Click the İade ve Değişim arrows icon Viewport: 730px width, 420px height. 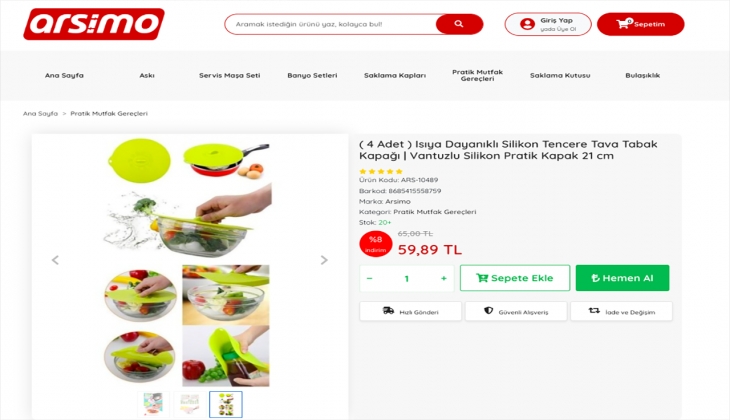tap(594, 311)
